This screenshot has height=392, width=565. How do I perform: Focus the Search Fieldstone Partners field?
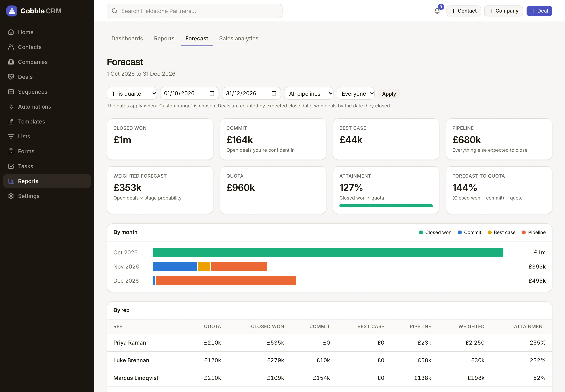(194, 11)
